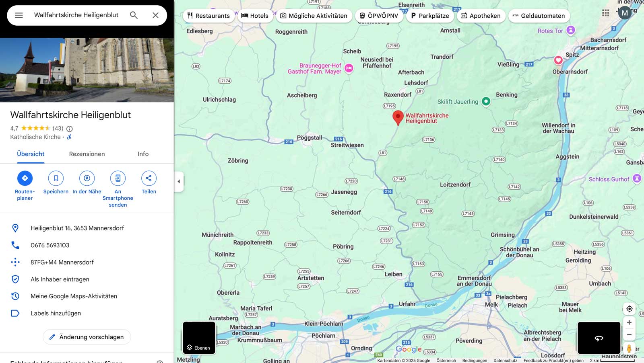Select the Parkplätze chip
644x363 pixels.
point(430,16)
